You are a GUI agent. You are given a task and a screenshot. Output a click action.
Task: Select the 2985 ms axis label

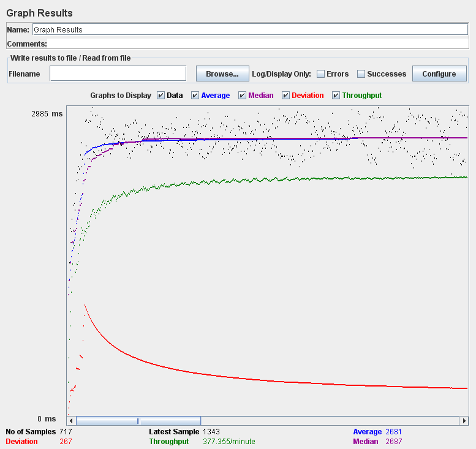47,114
